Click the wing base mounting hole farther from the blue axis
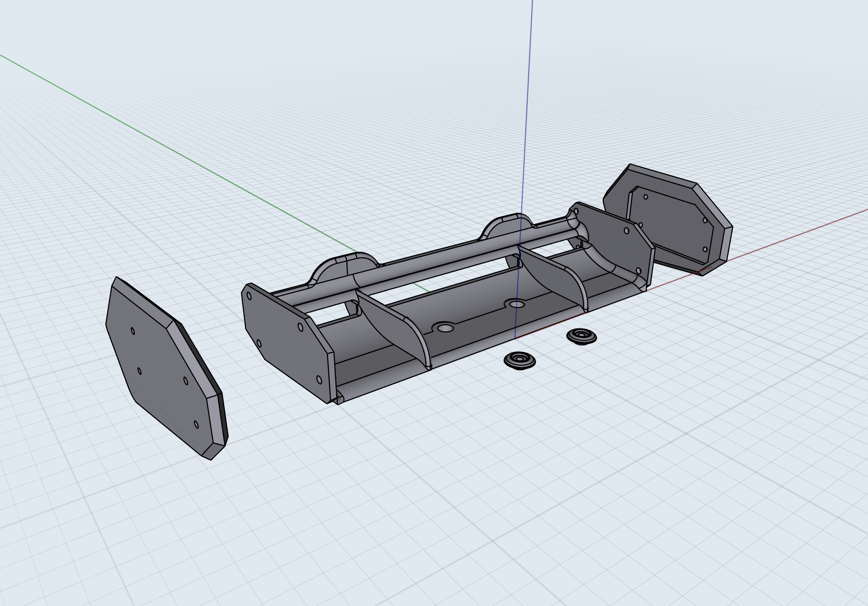 point(445,328)
